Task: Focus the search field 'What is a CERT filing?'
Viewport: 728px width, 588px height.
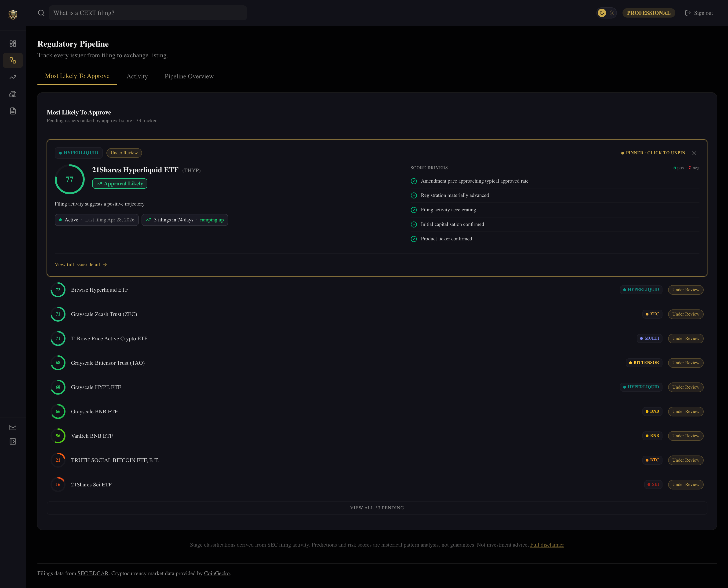Action: tap(148, 13)
